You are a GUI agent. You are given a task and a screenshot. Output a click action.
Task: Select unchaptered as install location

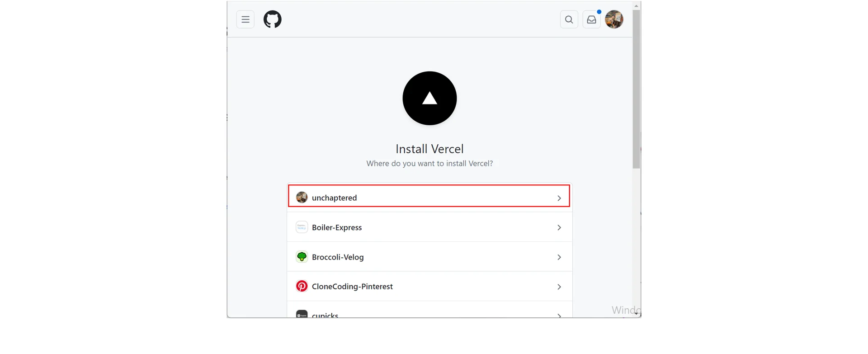pyautogui.click(x=335, y=198)
